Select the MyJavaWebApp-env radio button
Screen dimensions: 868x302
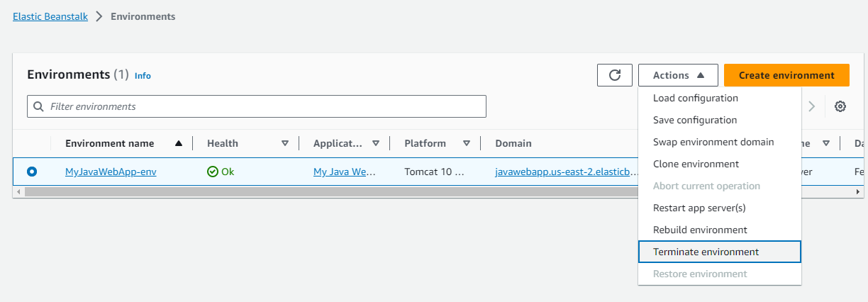click(32, 172)
